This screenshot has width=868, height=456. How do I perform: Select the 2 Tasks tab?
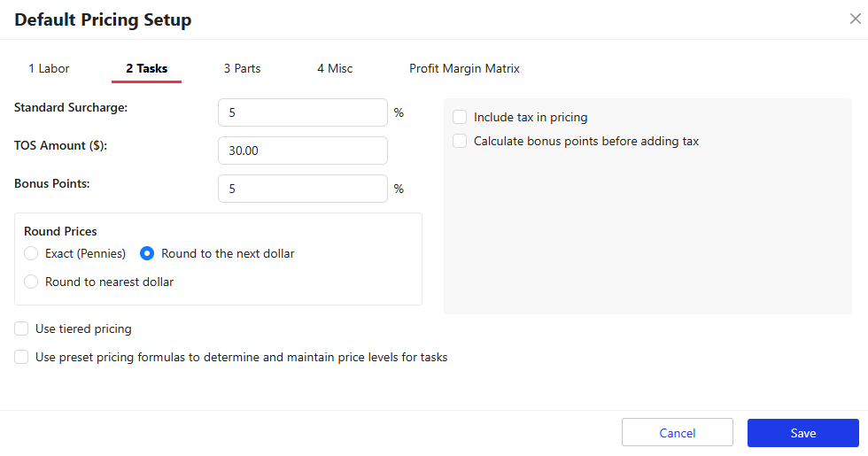(x=147, y=69)
